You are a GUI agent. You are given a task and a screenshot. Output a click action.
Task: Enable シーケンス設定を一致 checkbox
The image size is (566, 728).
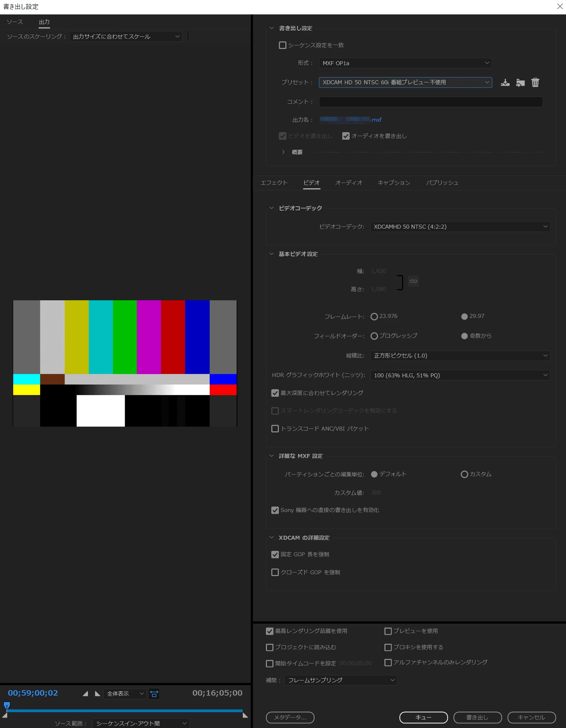point(283,45)
